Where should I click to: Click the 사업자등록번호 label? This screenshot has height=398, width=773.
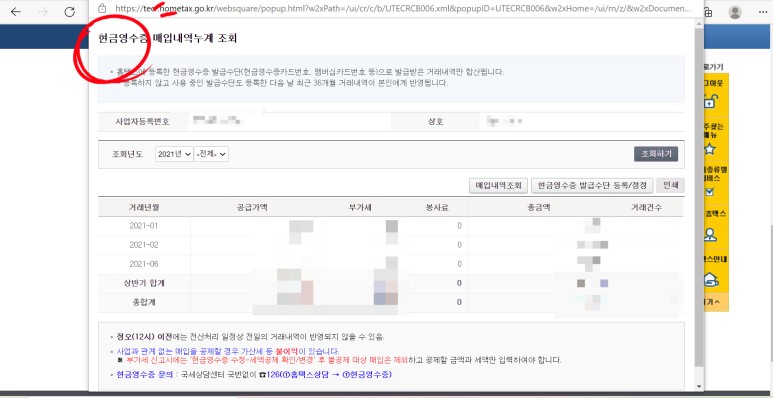[142, 121]
